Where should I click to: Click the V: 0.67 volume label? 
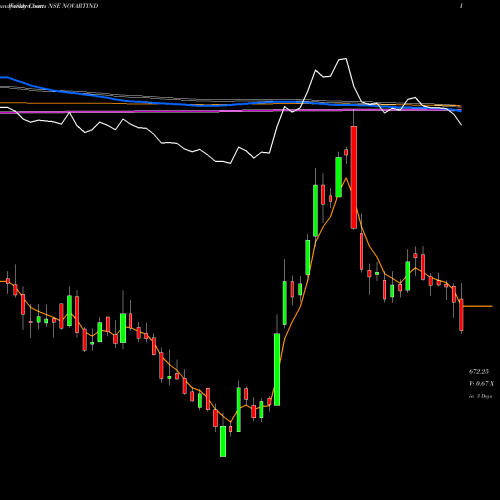[481, 384]
